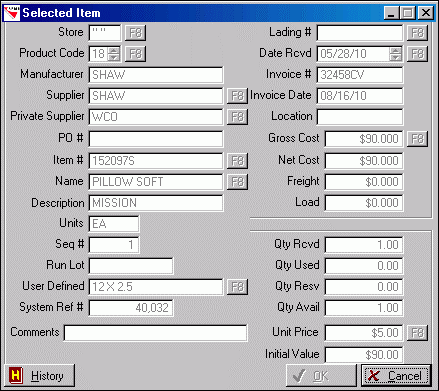Click the Private Supplier field showing WCO
Screen dimensions: 439x391
[x=156, y=117]
